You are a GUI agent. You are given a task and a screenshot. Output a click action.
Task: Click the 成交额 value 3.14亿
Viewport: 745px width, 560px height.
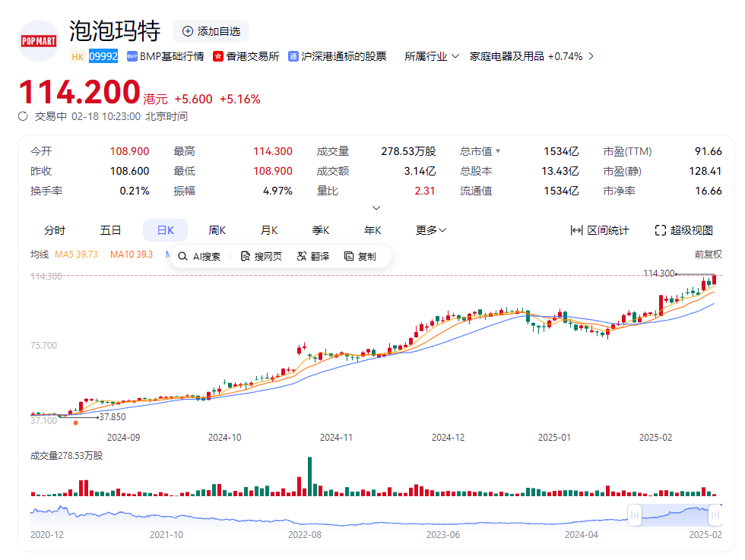[420, 171]
